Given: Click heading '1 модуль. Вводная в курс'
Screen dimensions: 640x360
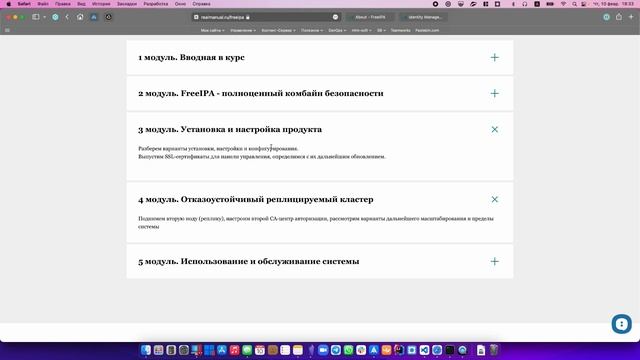Looking at the screenshot, I should 191,58.
